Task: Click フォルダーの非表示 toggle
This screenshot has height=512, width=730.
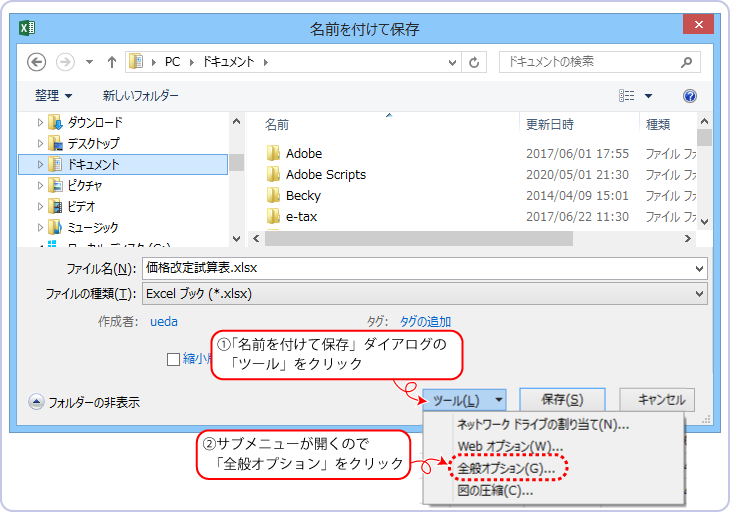Action: (84, 402)
